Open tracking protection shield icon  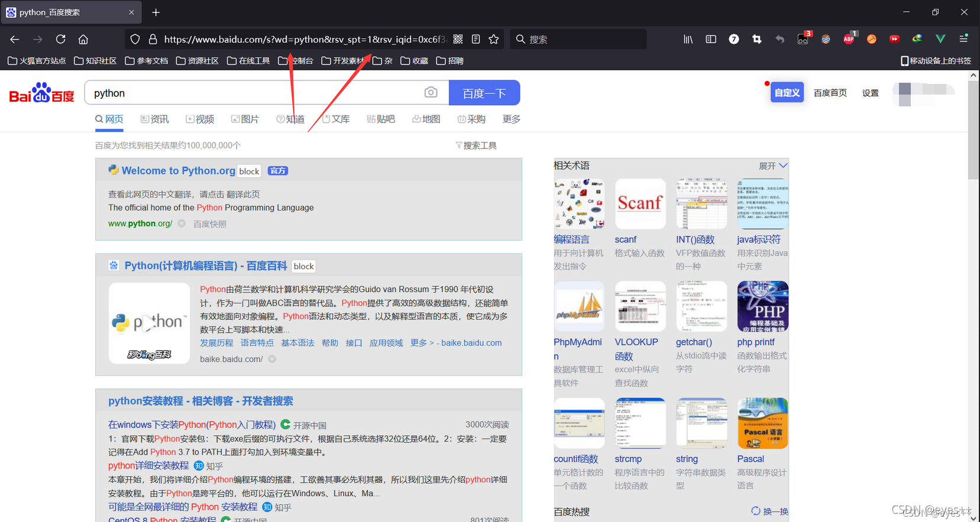coord(135,39)
